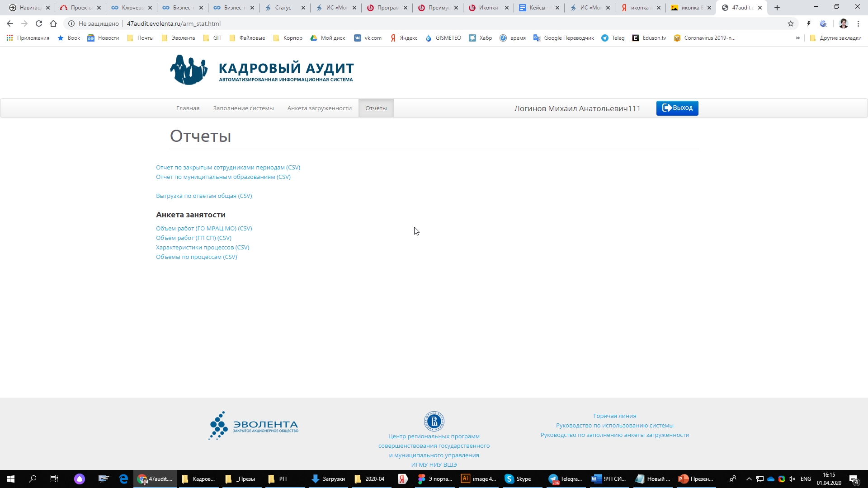This screenshot has height=488, width=868.
Task: Open the Почты bookmarks folder
Action: point(141,38)
